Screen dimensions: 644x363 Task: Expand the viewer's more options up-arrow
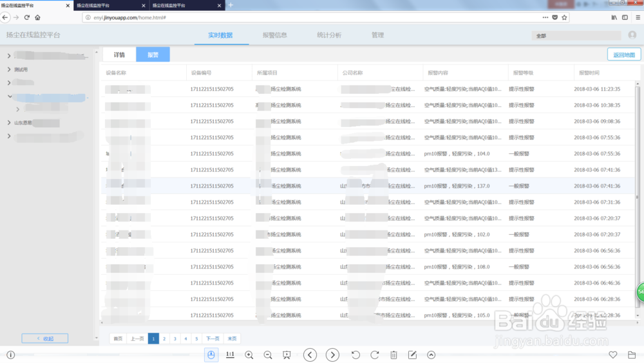(431, 355)
